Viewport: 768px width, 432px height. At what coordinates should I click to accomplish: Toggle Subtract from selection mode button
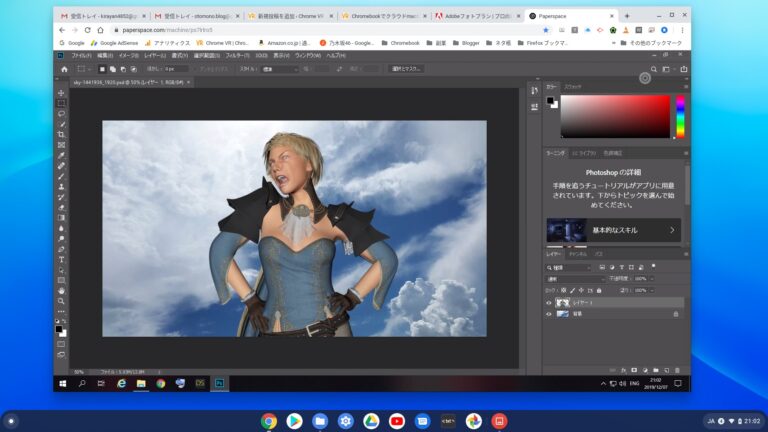click(x=123, y=69)
